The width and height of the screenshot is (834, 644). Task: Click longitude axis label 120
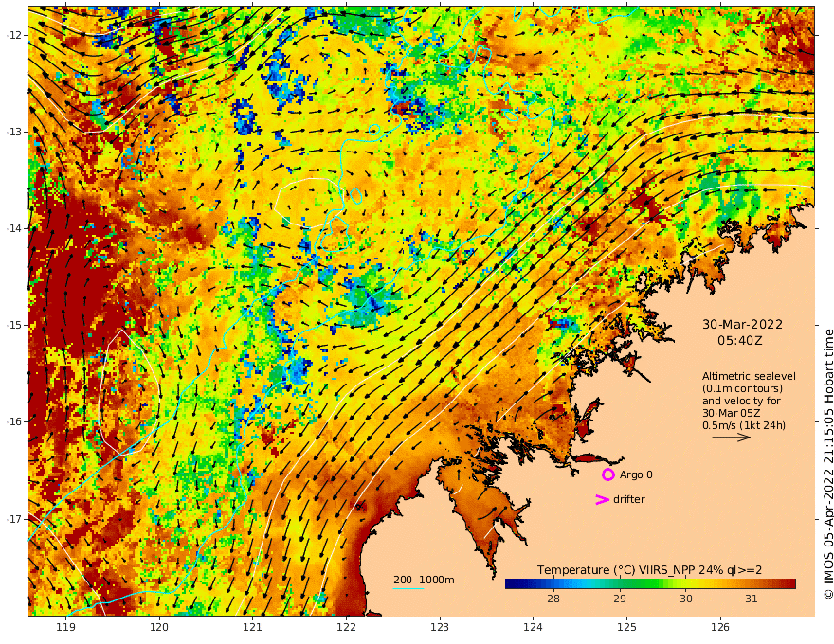pyautogui.click(x=159, y=628)
